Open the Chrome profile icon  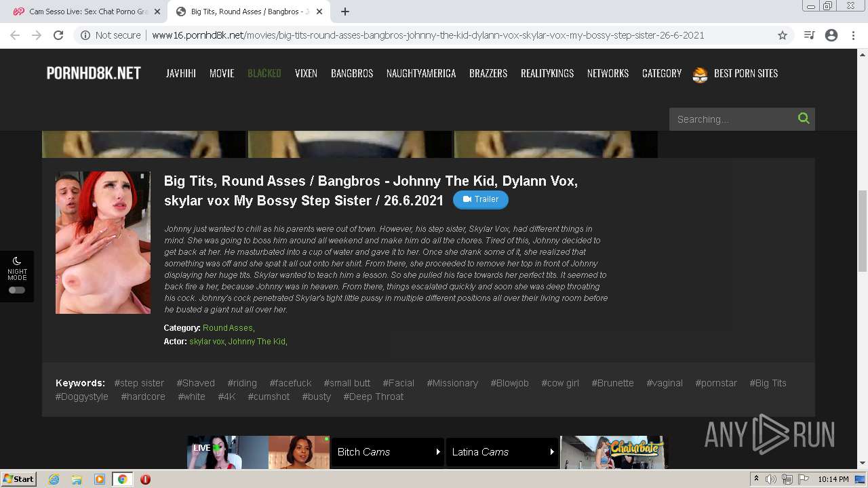[831, 35]
